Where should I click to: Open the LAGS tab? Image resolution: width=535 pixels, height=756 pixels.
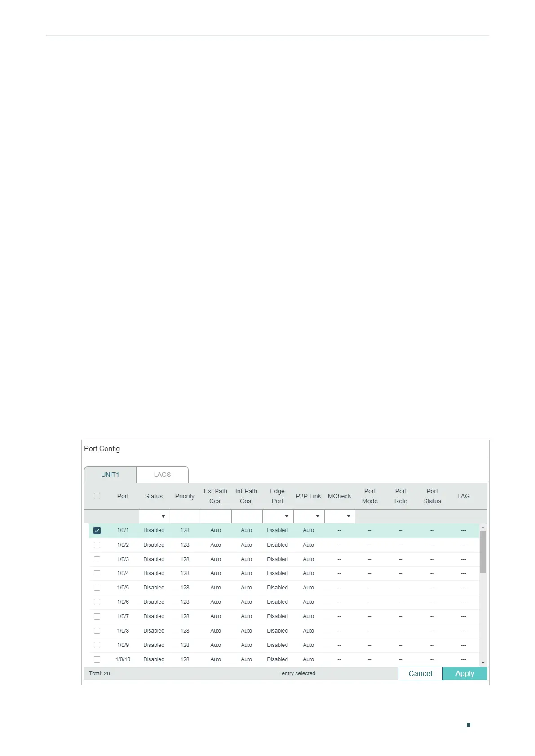coord(162,475)
